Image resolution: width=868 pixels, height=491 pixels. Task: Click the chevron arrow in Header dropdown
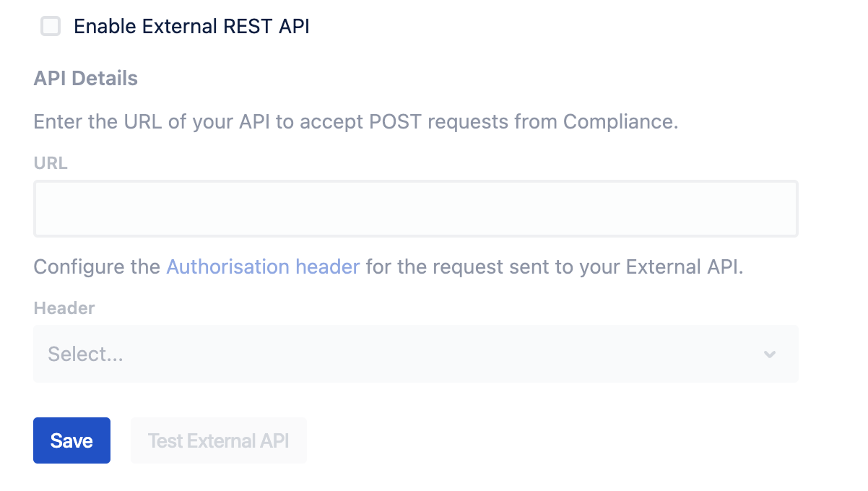coord(770,355)
